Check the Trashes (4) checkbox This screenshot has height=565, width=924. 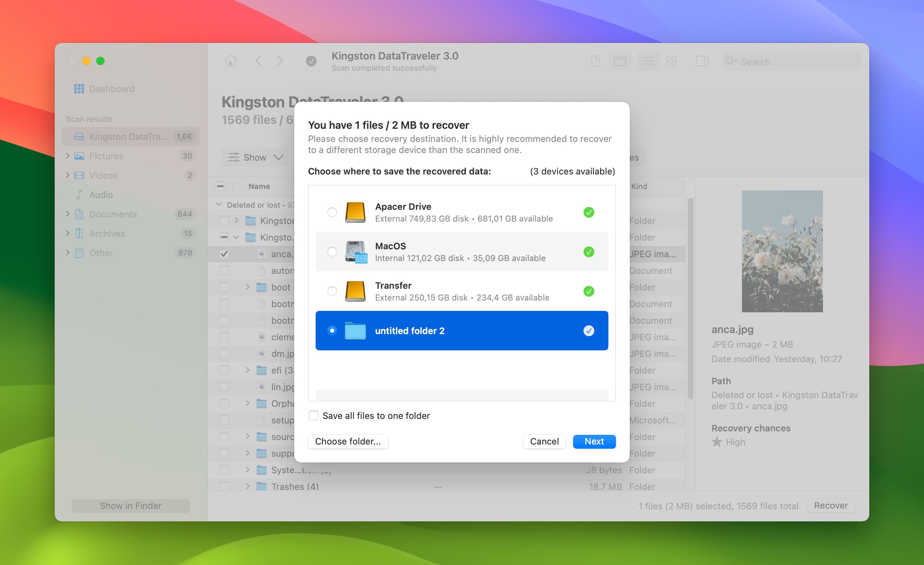[224, 487]
